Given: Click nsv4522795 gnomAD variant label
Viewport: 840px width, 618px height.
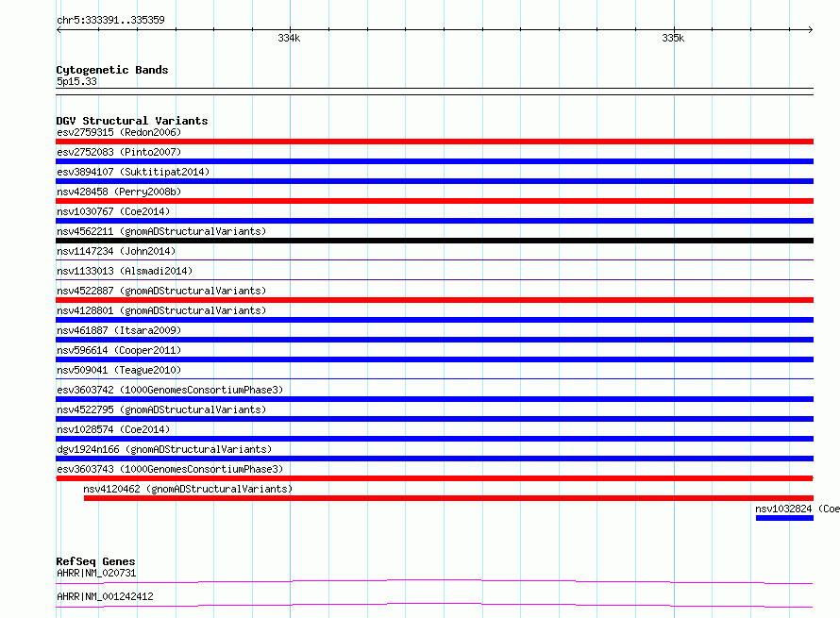Looking at the screenshot, I should click(161, 409).
